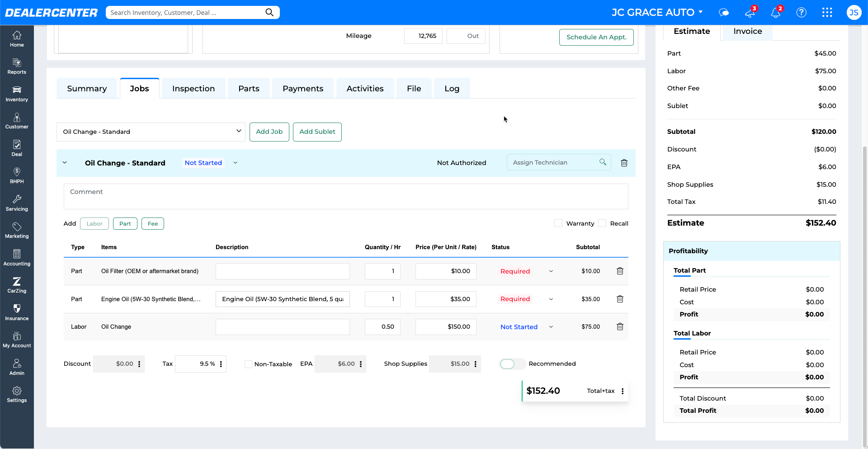Open JC GRACE AUTO dealership dropdown
This screenshot has width=868, height=449.
pos(657,12)
